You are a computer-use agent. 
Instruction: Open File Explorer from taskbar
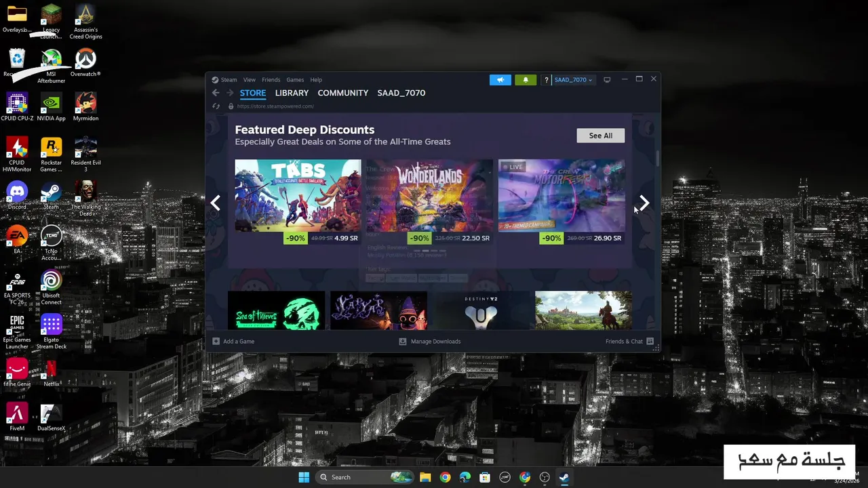pos(425,477)
